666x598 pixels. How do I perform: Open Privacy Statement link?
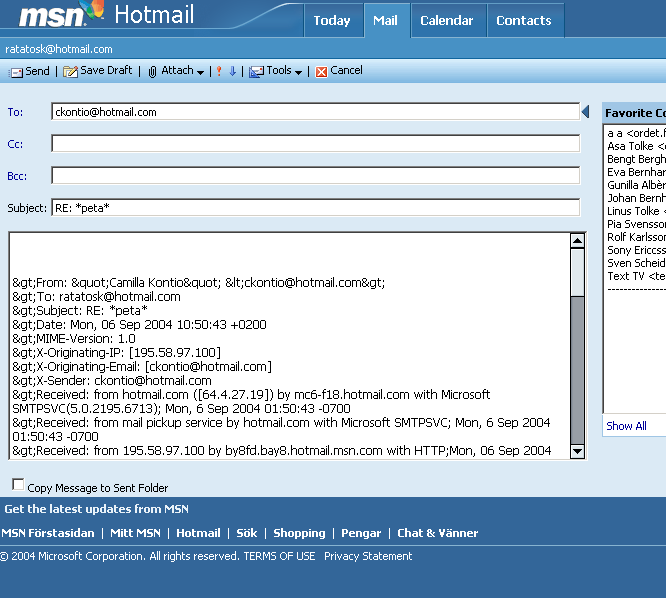pyautogui.click(x=368, y=556)
